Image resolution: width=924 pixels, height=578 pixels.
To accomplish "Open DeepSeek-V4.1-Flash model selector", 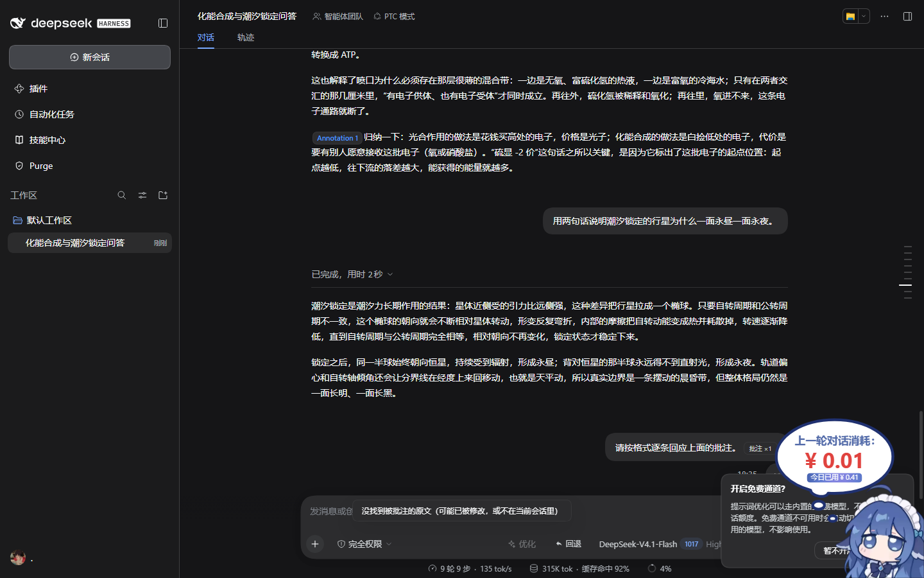I will coord(638,544).
